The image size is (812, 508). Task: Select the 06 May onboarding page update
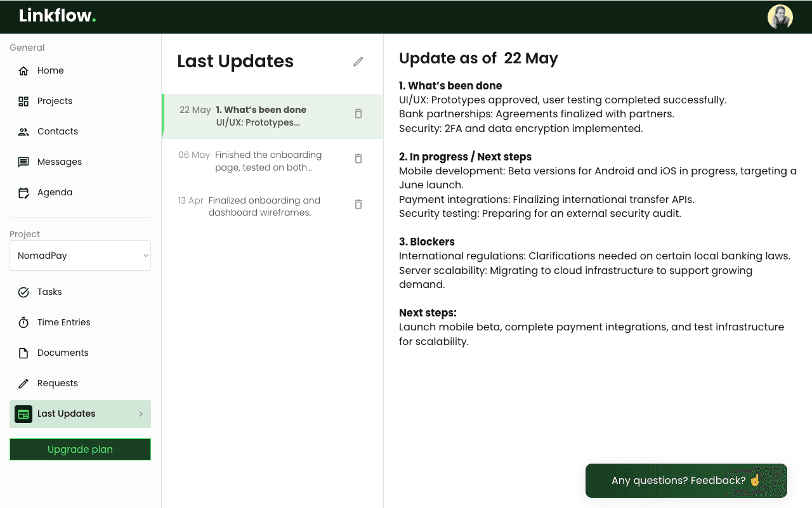[273, 161]
